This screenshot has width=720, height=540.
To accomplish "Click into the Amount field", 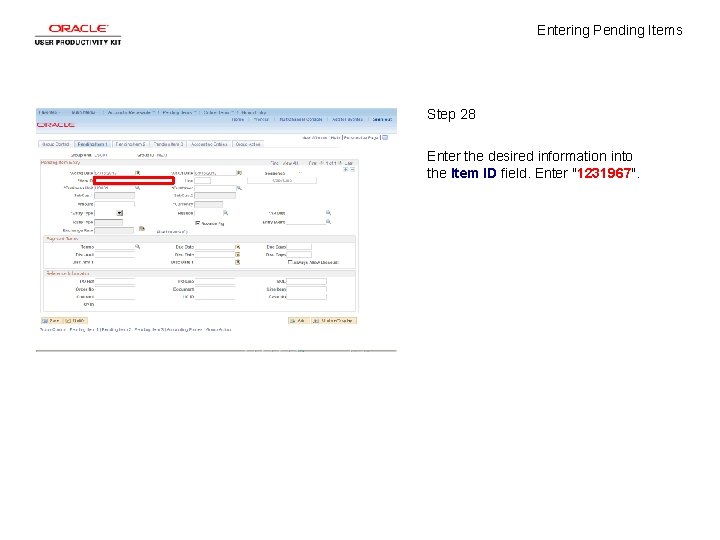I will click(x=114, y=204).
